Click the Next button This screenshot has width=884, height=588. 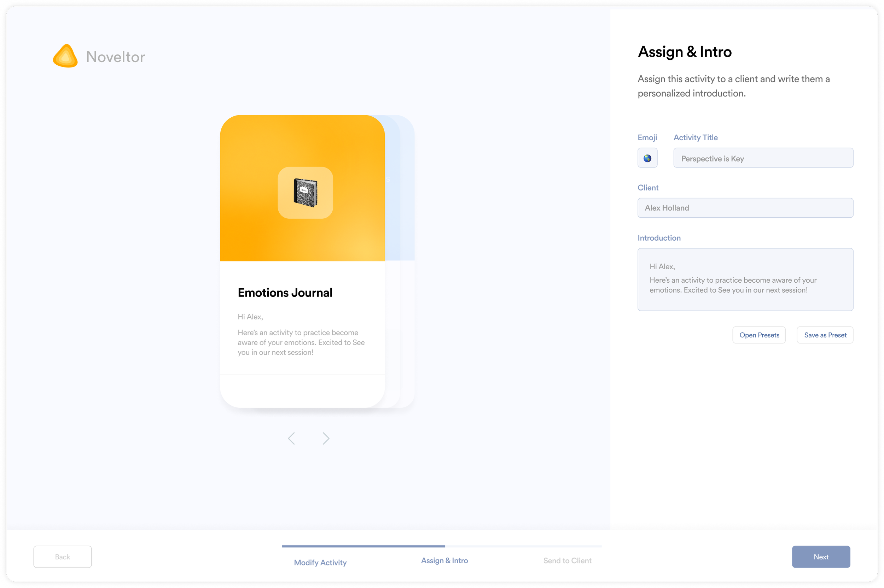[x=821, y=557]
